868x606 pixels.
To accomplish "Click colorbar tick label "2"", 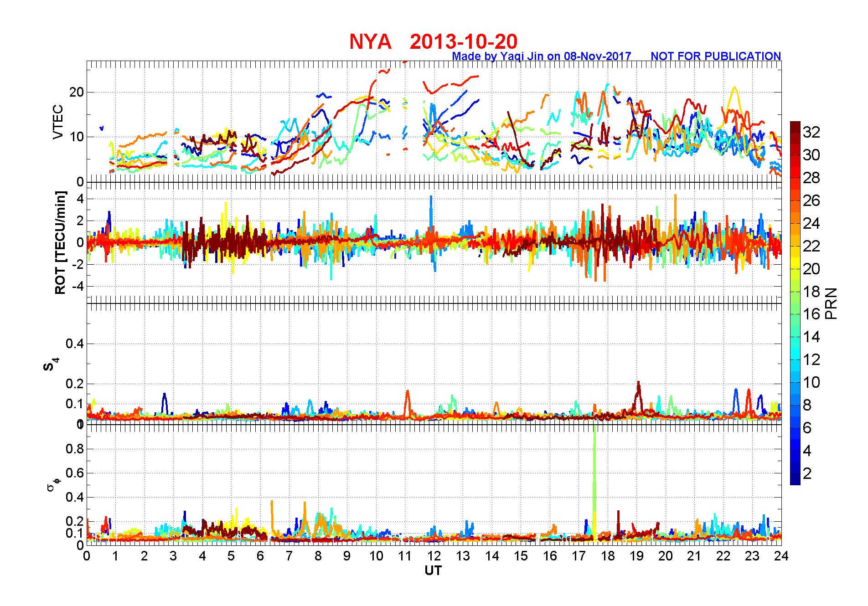I will tap(807, 473).
